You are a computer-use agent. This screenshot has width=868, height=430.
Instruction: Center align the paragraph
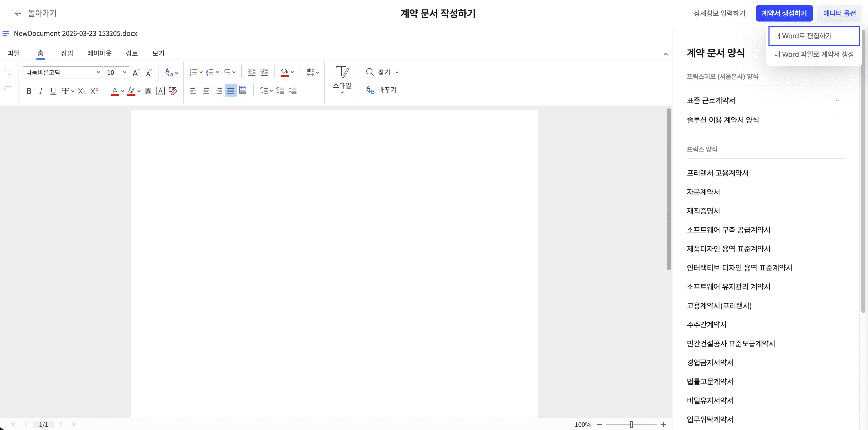click(206, 90)
